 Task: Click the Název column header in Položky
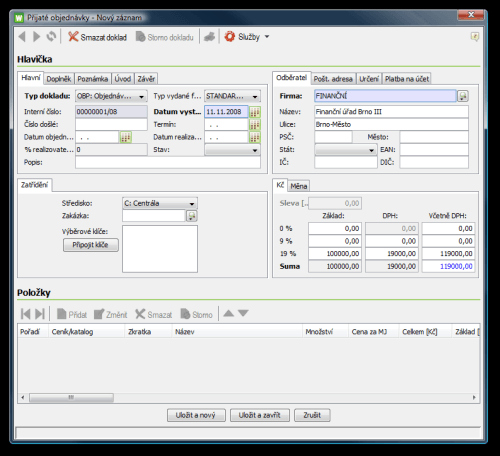pyautogui.click(x=237, y=332)
